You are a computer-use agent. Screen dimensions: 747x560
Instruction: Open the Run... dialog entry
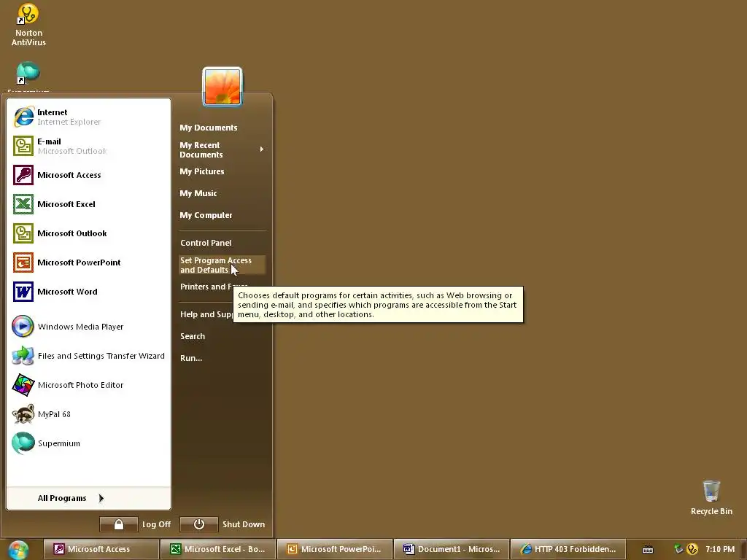[191, 358]
